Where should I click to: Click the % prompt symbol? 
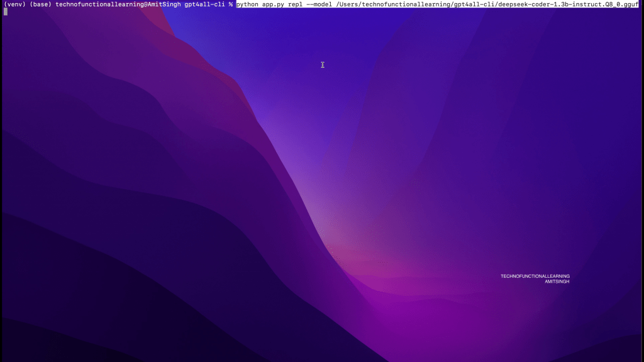pos(231,4)
